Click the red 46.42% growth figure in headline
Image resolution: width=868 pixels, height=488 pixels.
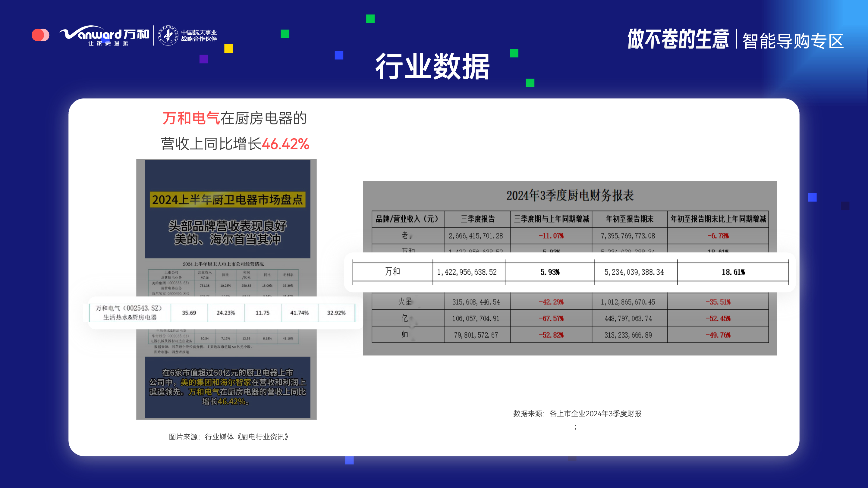click(285, 144)
